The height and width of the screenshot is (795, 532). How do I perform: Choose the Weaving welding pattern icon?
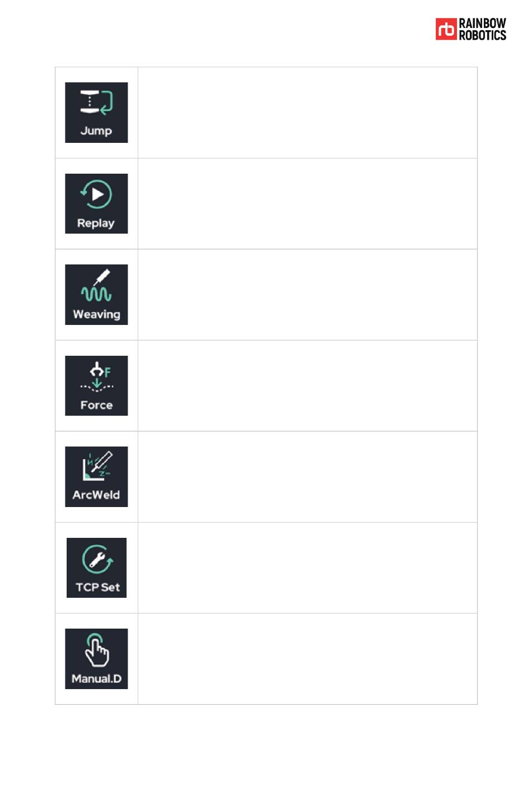(x=96, y=295)
